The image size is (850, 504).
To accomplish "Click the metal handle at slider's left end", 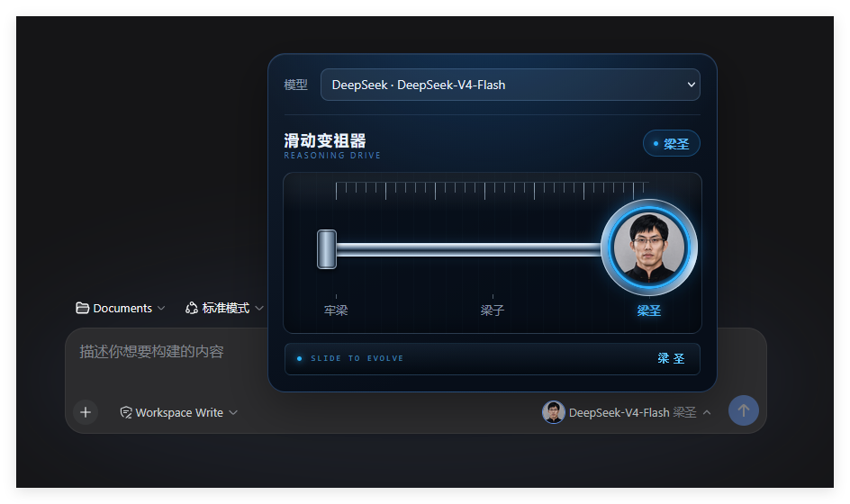I will click(x=327, y=249).
